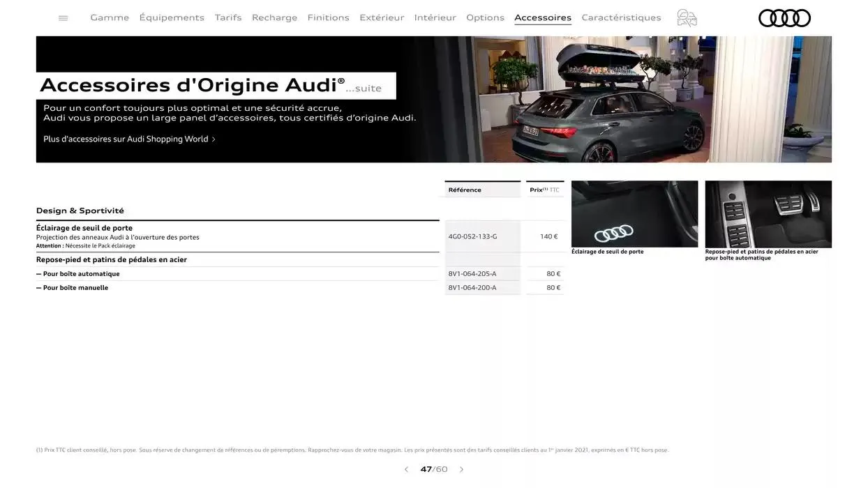This screenshot has width=868, height=488.
Task: Open the steel pedals photo
Action: pyautogui.click(x=768, y=214)
